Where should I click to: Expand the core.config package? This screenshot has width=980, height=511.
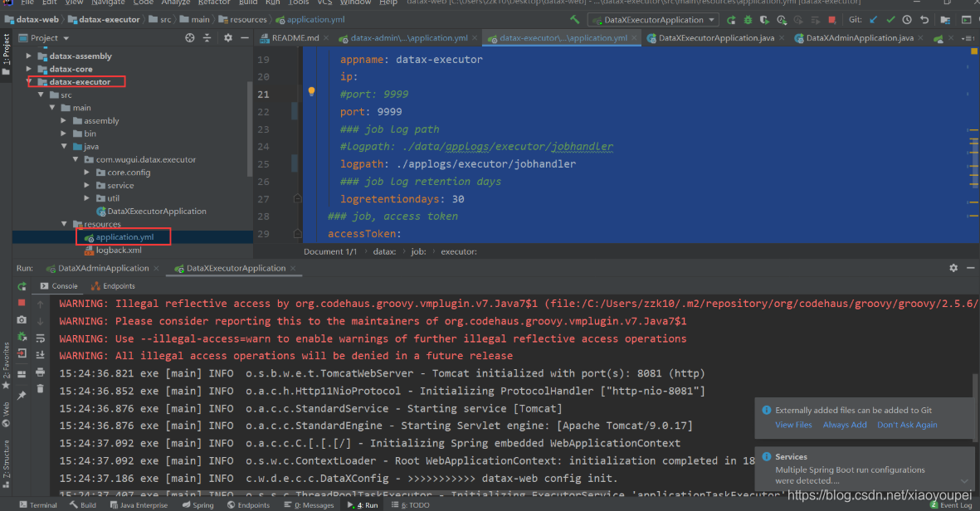point(87,173)
